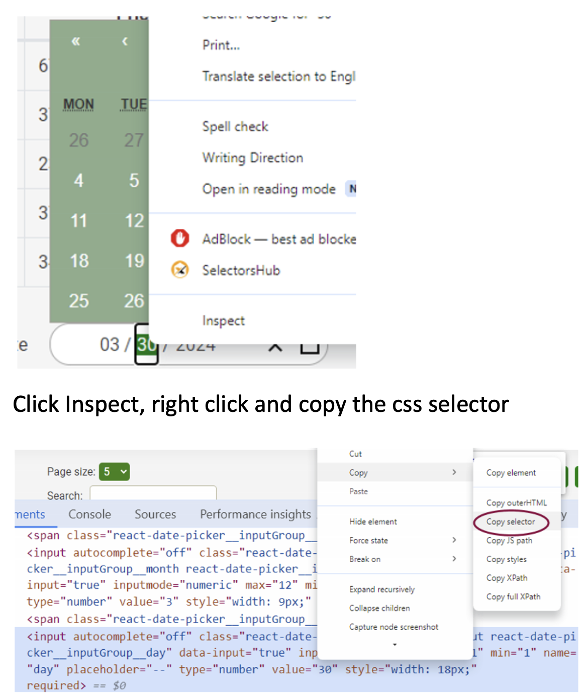
Task: Click the AdBlock stop-sign icon
Action: (181, 238)
